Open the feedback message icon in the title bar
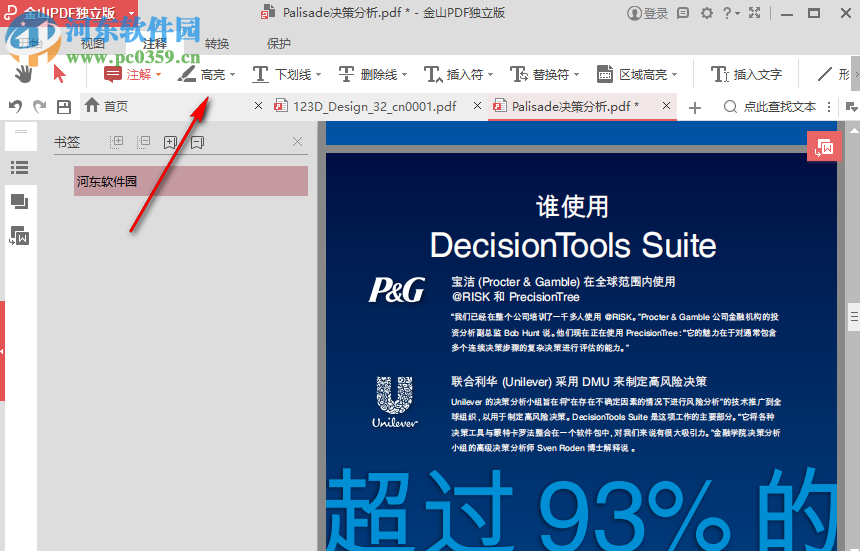Screen dimensions: 860x551 coord(683,13)
